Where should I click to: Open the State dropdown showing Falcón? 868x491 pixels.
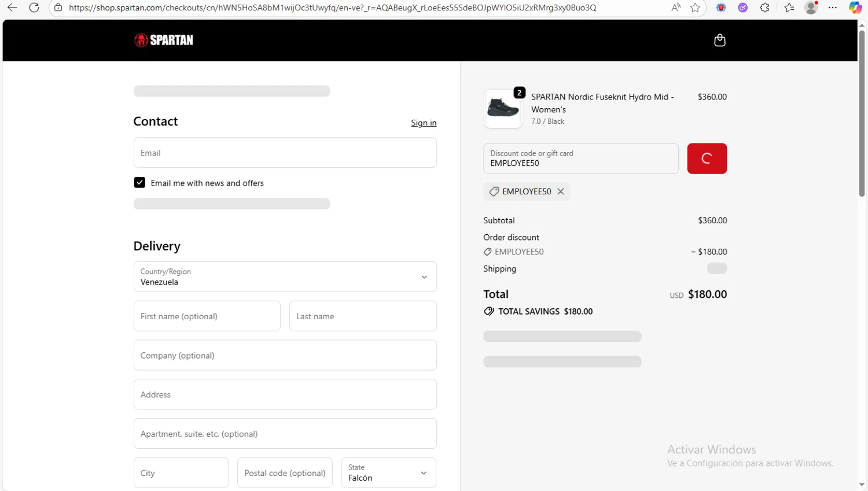(388, 473)
